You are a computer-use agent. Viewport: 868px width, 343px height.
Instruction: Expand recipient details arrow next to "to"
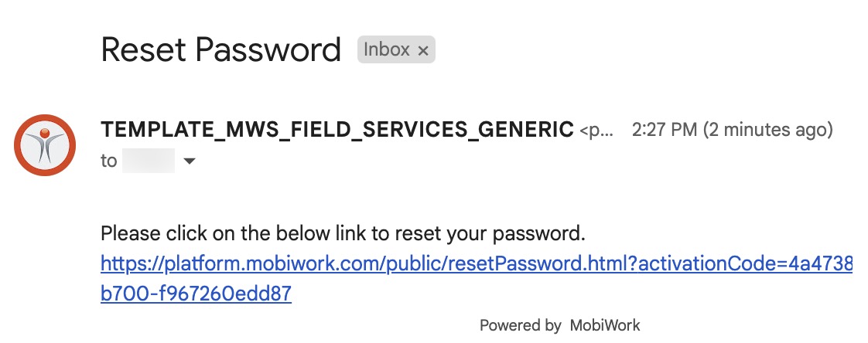tap(189, 161)
